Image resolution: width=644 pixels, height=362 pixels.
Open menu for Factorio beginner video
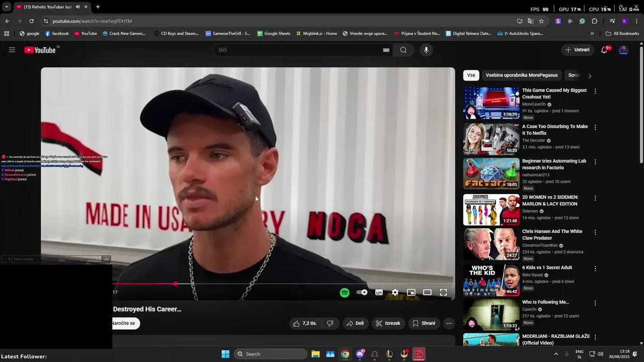coord(595,162)
